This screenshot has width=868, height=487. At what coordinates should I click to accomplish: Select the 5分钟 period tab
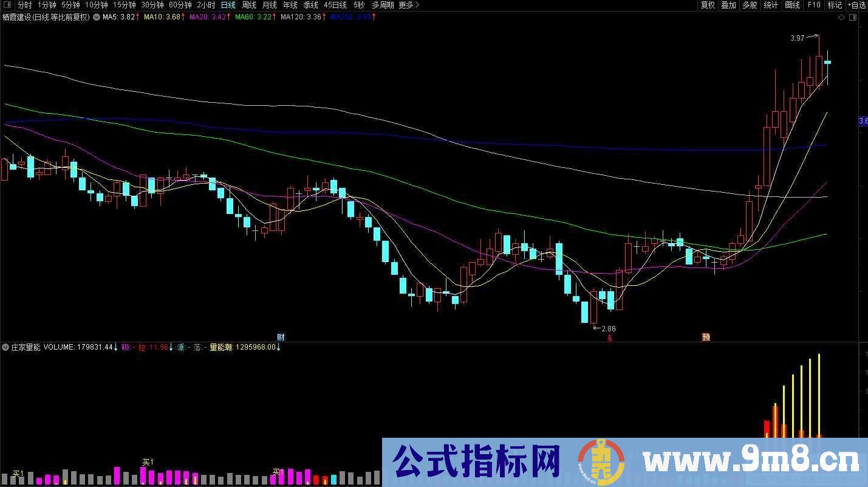coord(70,5)
